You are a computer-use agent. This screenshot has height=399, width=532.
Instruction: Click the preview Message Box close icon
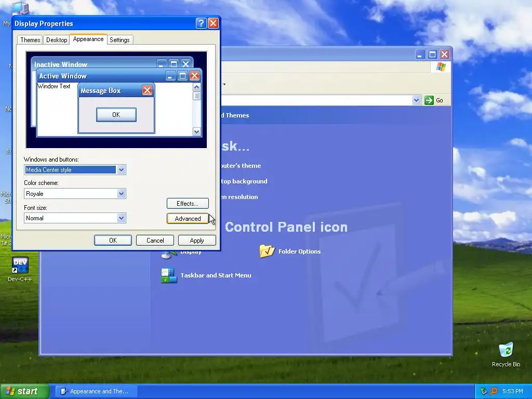coord(147,90)
